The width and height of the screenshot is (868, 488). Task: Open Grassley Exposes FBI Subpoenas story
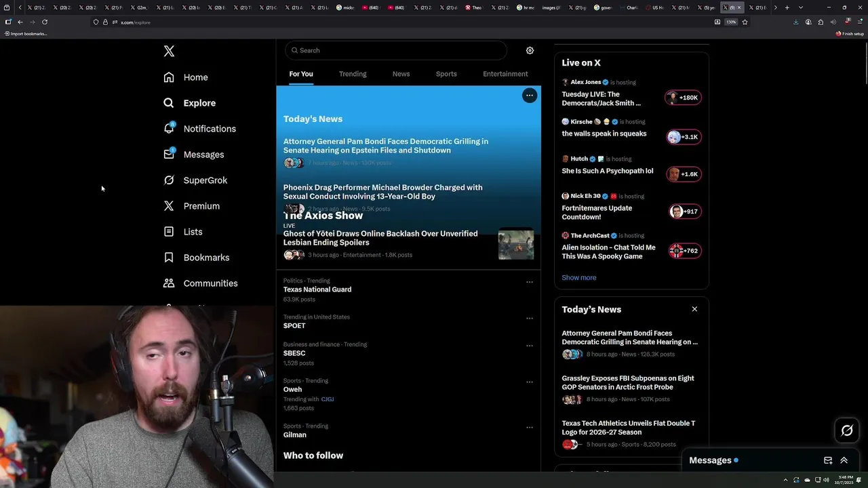coord(628,383)
